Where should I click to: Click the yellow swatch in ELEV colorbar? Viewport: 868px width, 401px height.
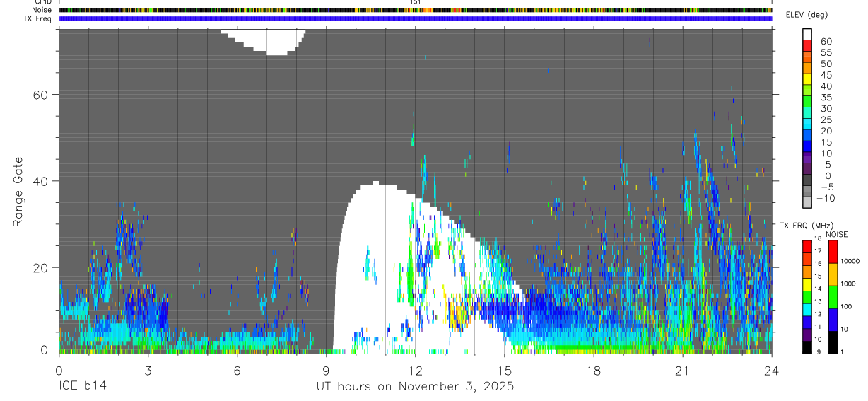click(807, 79)
